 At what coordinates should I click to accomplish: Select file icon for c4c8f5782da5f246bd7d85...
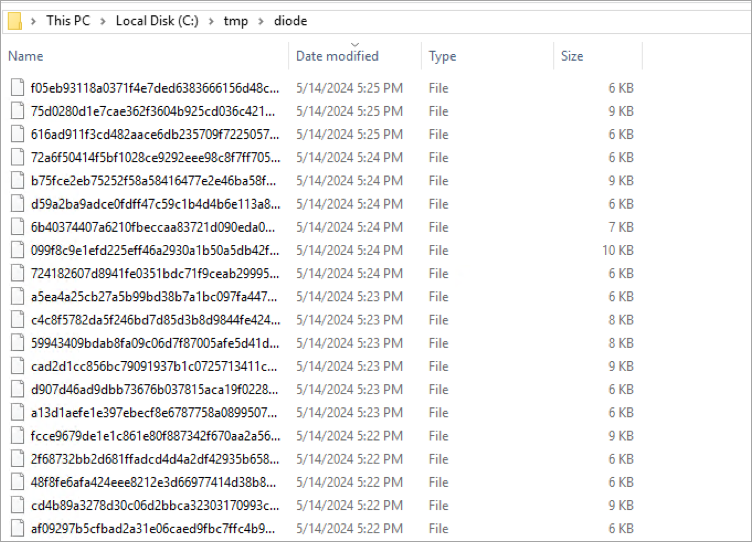tap(18, 319)
